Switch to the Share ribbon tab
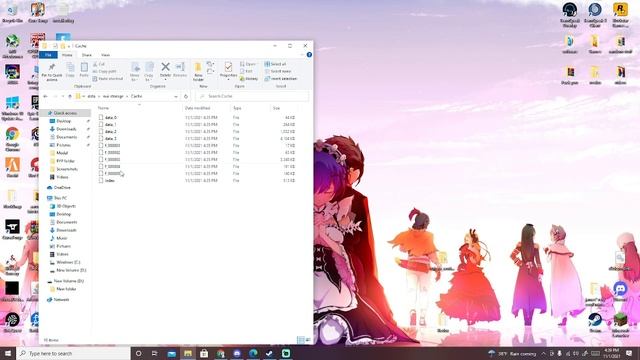Viewport: 640px width, 360px height. click(x=87, y=55)
